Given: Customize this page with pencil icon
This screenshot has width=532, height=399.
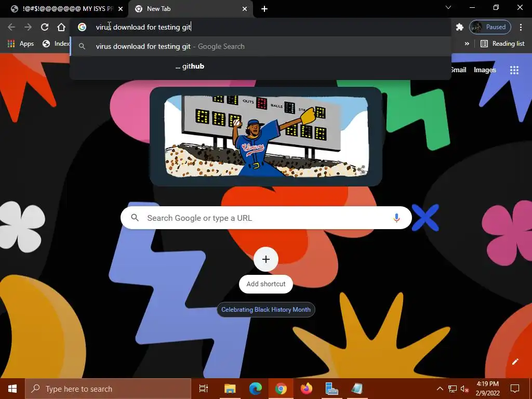Looking at the screenshot, I should [515, 362].
